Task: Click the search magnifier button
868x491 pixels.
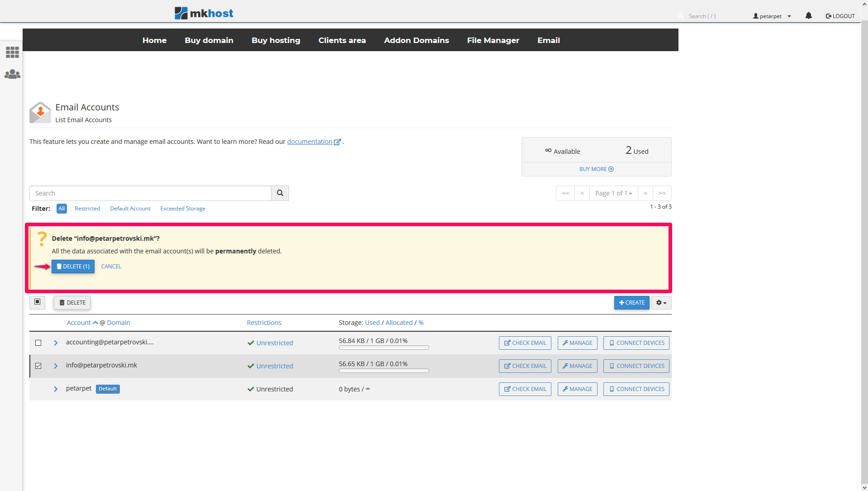Action: pos(280,193)
